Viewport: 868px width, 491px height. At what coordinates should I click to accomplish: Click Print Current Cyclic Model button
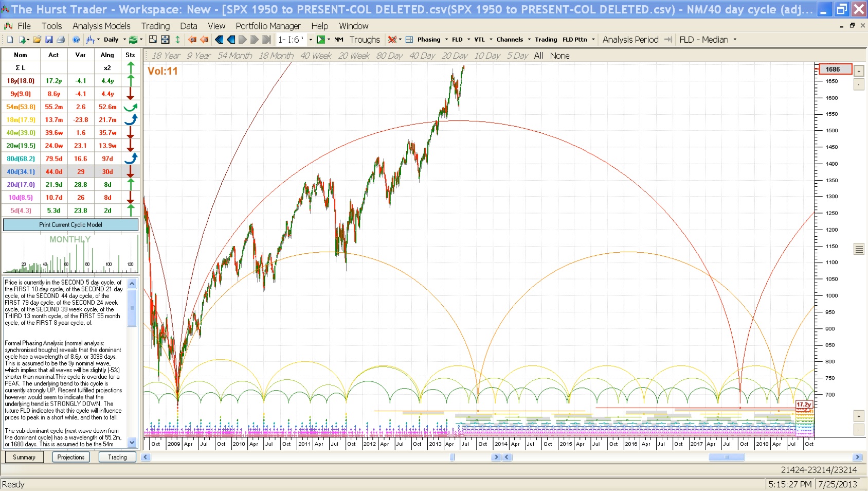click(70, 225)
